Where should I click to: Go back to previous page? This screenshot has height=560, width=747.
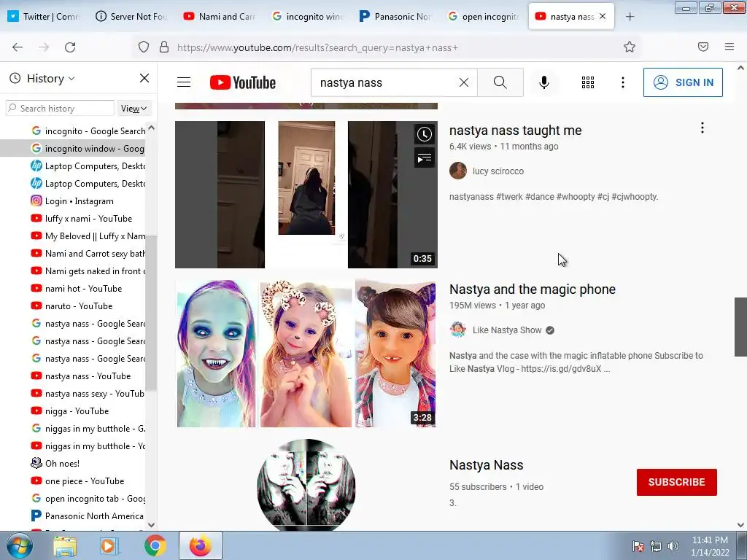click(x=18, y=47)
